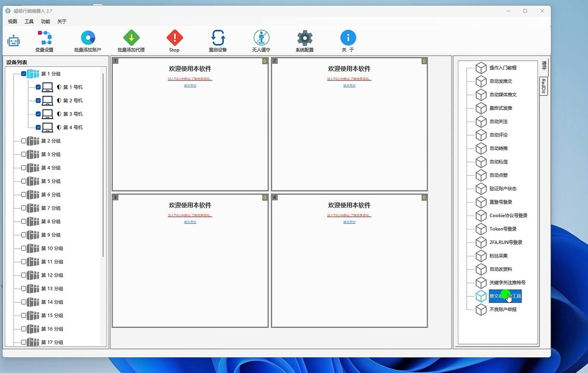
Task: Open the 关于 menu in the menu bar
Action: click(x=62, y=21)
